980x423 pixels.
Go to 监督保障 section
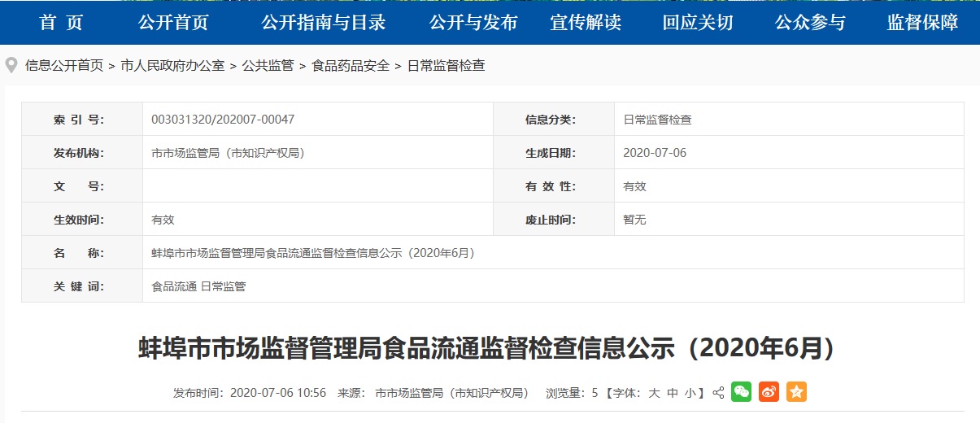[x=922, y=23]
